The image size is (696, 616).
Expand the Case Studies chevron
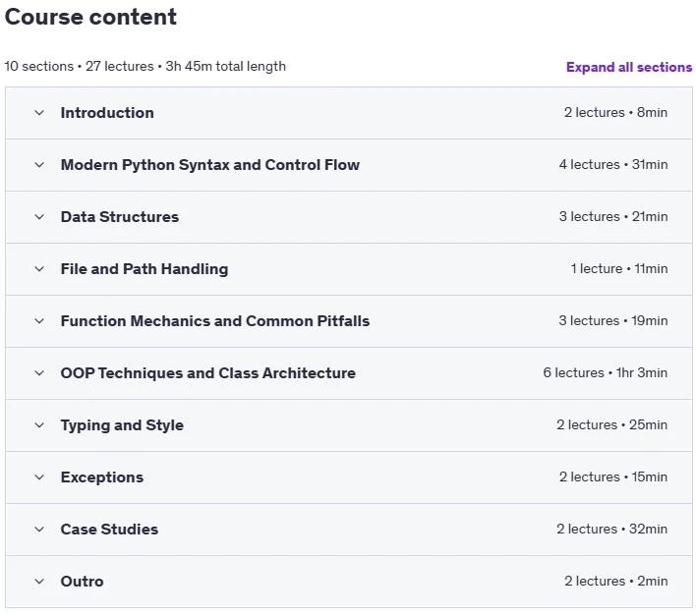[39, 530]
